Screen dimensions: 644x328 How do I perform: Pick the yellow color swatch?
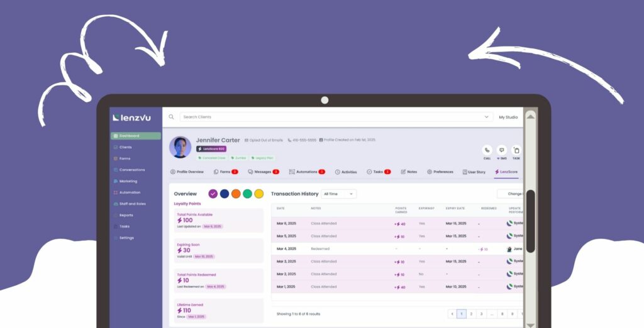point(258,194)
